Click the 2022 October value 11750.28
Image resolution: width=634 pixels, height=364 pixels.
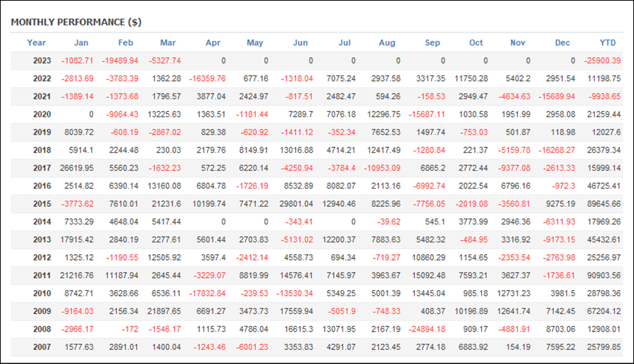point(471,78)
